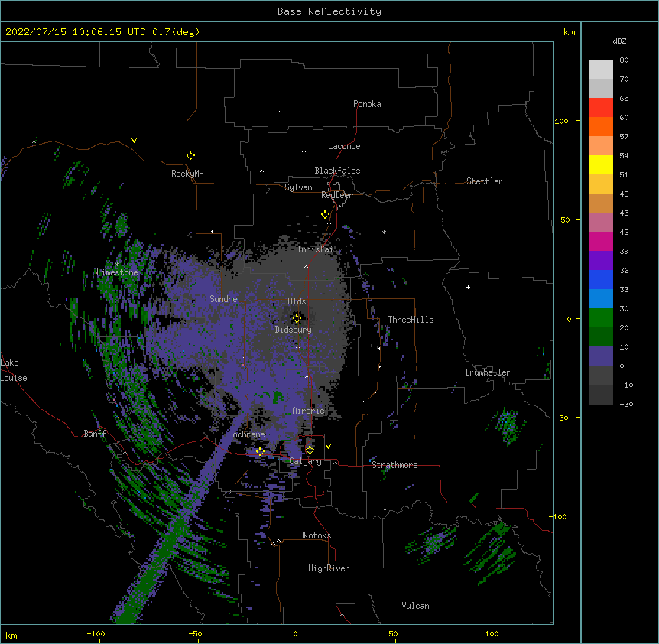Click the Base_Reflectivity title
The width and height of the screenshot is (659, 644).
(x=329, y=11)
